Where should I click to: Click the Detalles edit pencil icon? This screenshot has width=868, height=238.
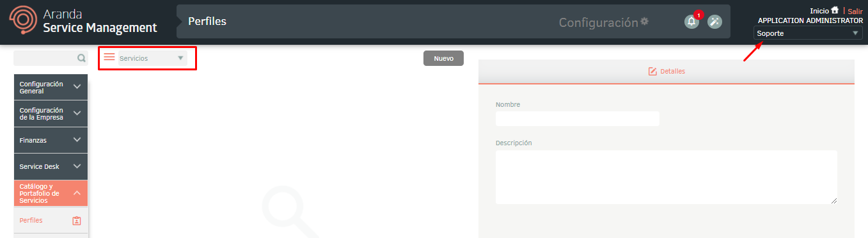click(652, 71)
